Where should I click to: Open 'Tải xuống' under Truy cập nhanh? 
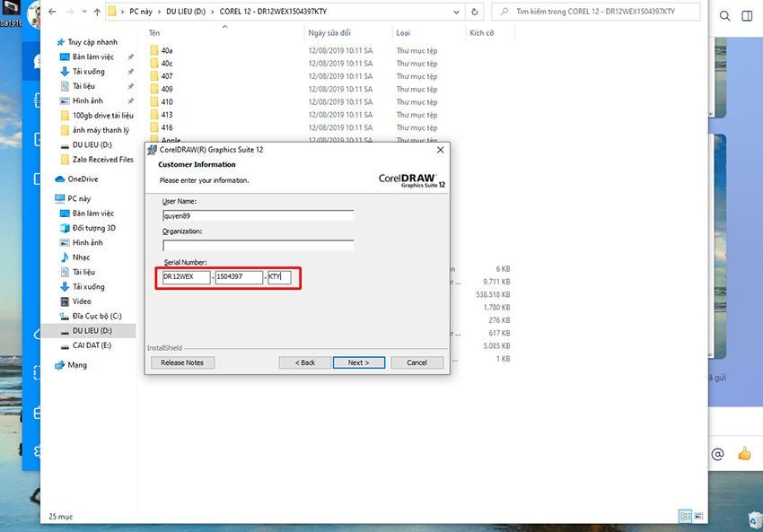tap(89, 72)
